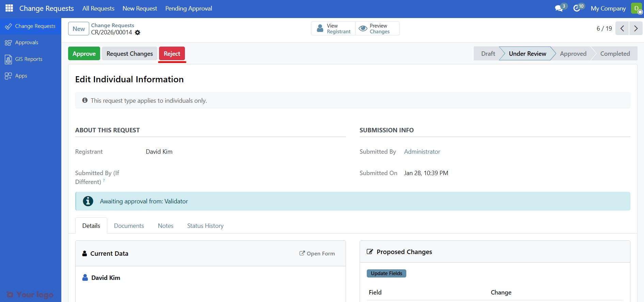Open the Pending Approval menu
This screenshot has width=644, height=302.
point(189,9)
